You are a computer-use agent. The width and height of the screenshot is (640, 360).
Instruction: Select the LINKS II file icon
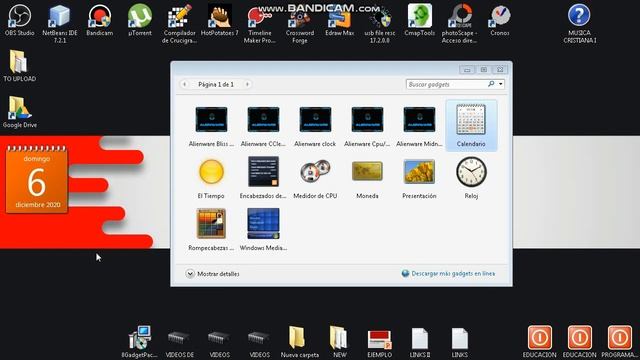coord(420,342)
